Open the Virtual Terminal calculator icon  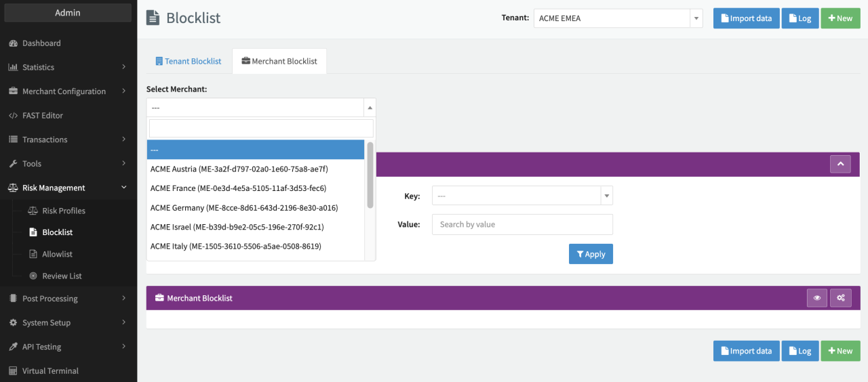[13, 371]
